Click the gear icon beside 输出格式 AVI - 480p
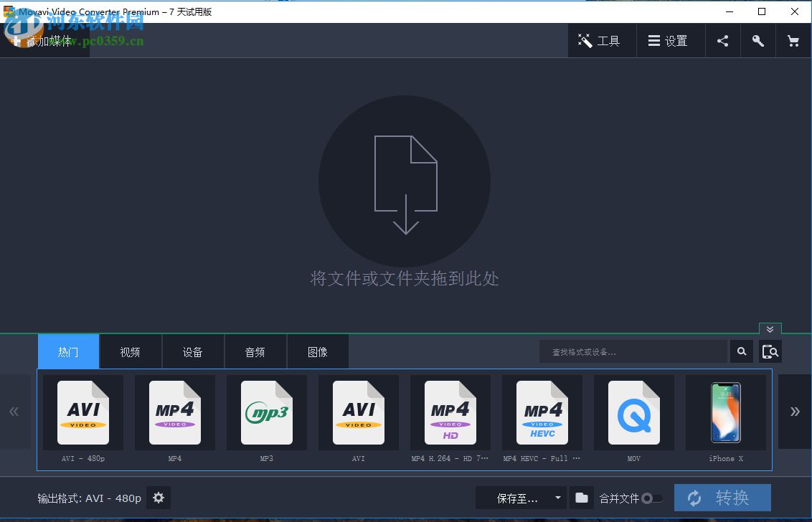The width and height of the screenshot is (812, 522). (x=159, y=498)
